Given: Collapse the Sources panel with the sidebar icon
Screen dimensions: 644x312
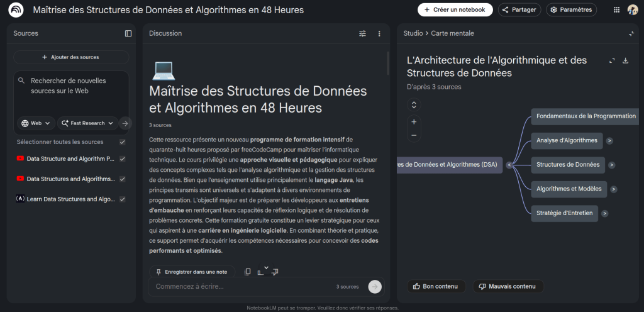Looking at the screenshot, I should pyautogui.click(x=128, y=33).
